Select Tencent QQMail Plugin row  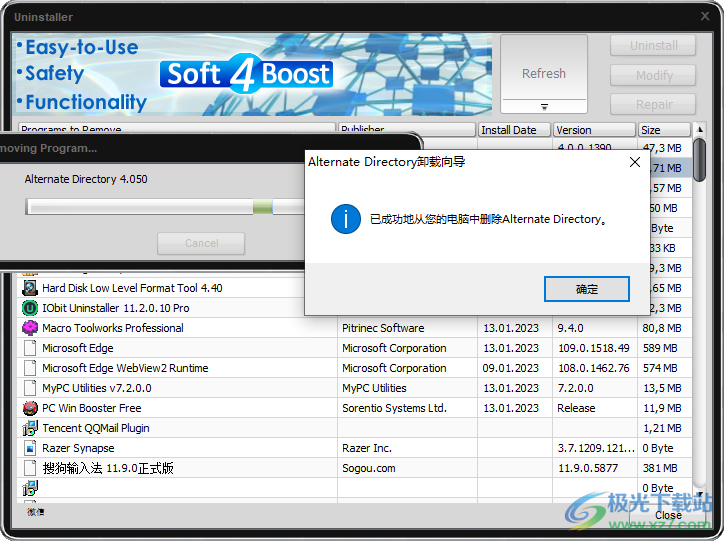coord(354,428)
